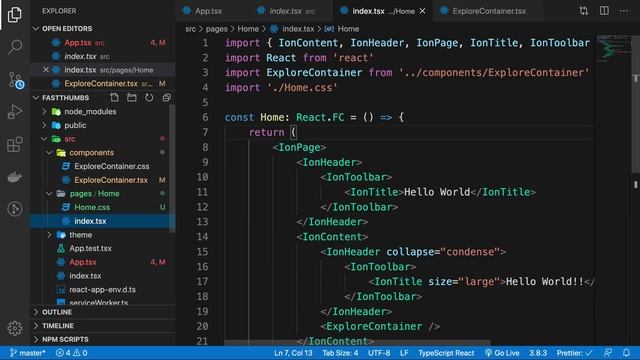
Task: Split the editor to the right
Action: click(604, 11)
